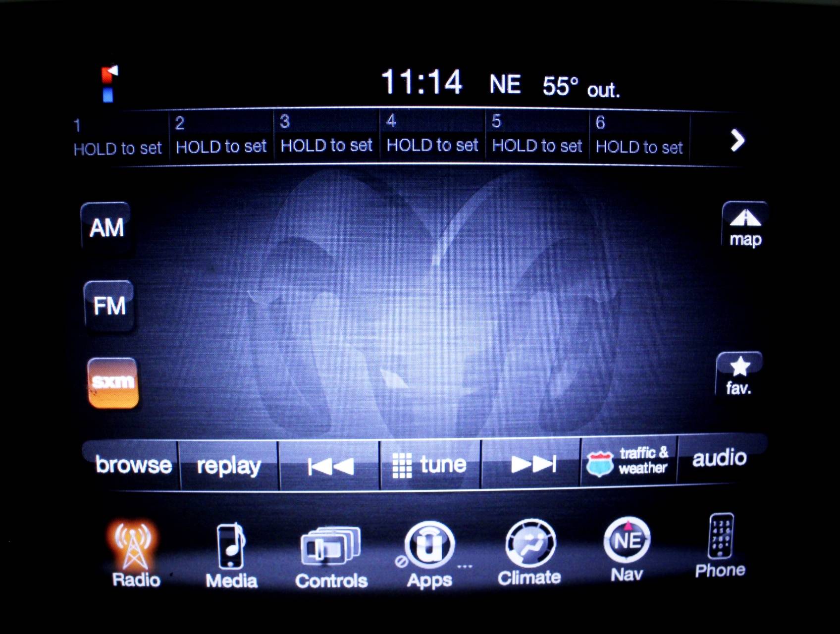Image resolution: width=840 pixels, height=634 pixels.
Task: Skip to previous channel
Action: 330,466
